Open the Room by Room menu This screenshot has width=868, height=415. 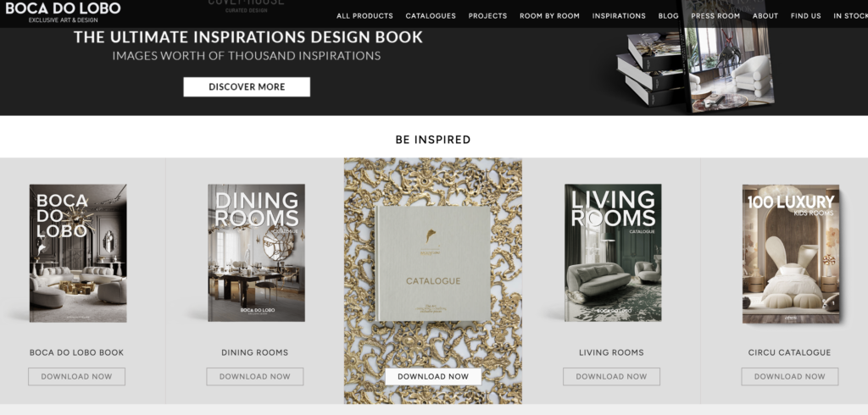(x=549, y=15)
